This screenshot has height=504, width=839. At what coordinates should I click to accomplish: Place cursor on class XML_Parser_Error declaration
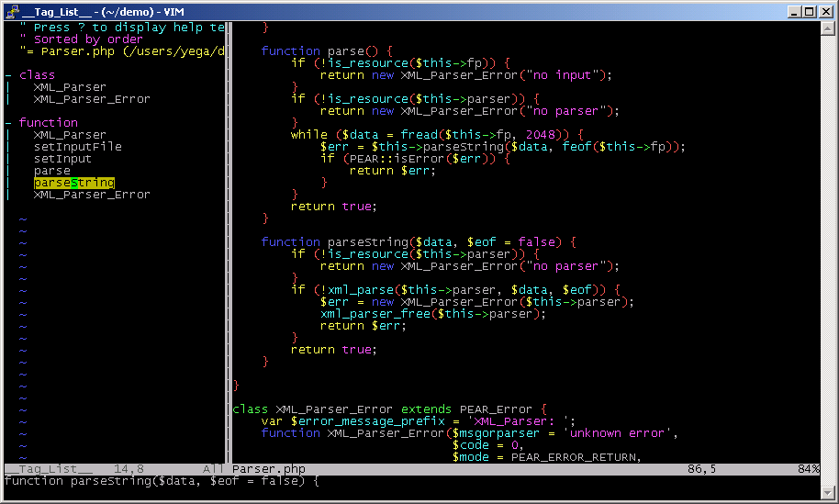pyautogui.click(x=389, y=409)
